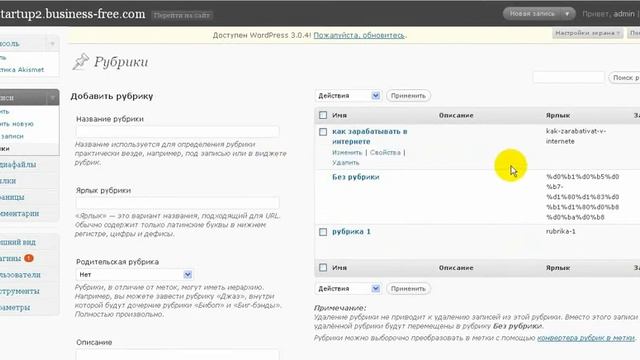The width and height of the screenshot is (640, 360).
Task: Check the 'как зарабатывать в интернете' row checkbox
Action: [323, 132]
